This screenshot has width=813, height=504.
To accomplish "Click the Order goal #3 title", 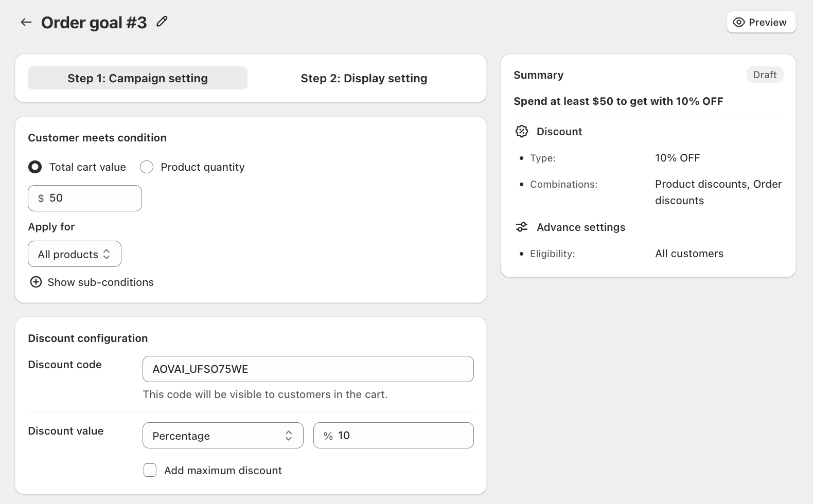I will coord(94,23).
